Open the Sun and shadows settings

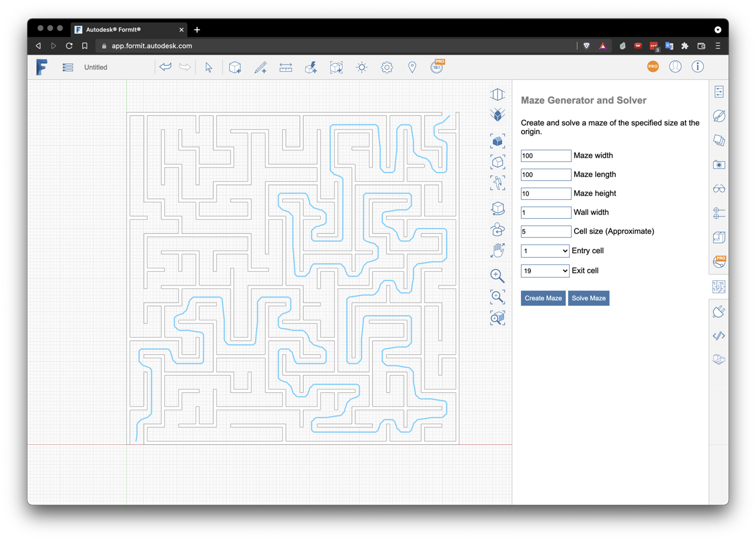tap(362, 67)
